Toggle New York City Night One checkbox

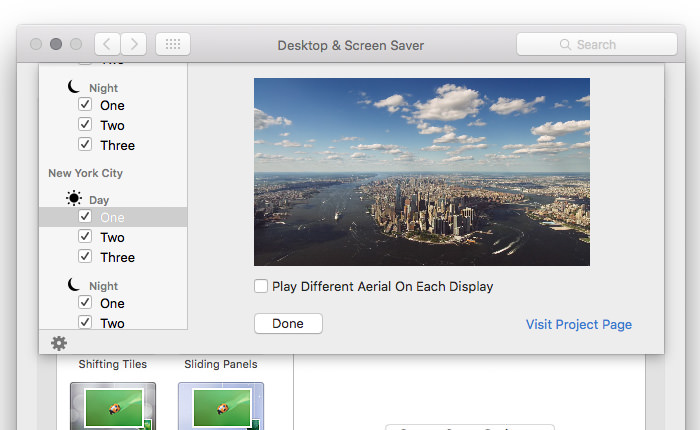pos(85,302)
